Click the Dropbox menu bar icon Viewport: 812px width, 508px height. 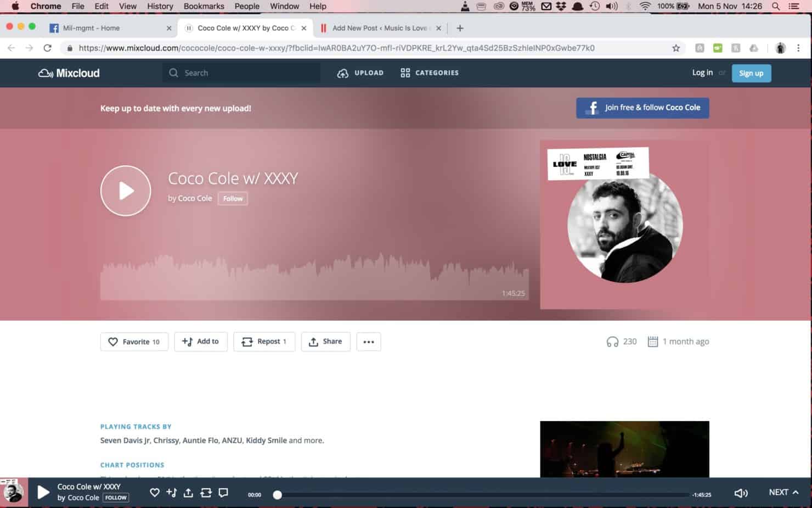(561, 6)
